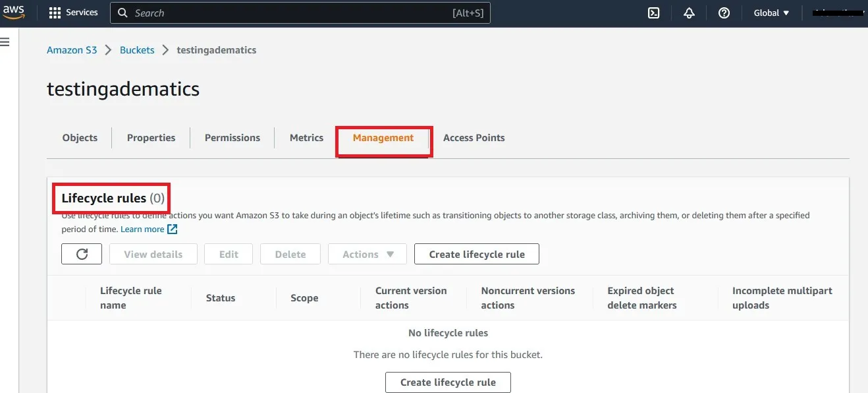
Task: Click the Lifecycle rule name column header
Action: tap(130, 298)
